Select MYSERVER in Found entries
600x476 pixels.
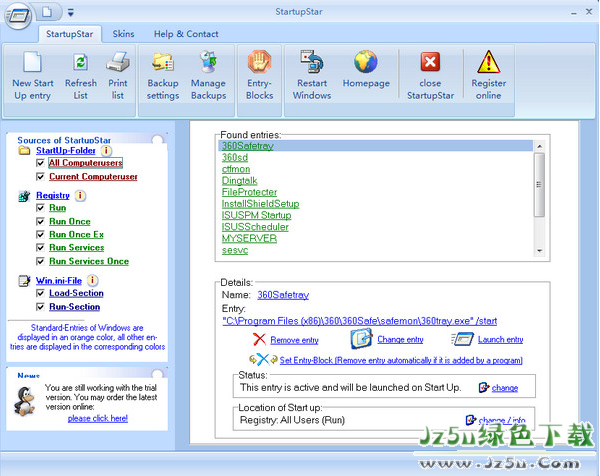tap(249, 238)
